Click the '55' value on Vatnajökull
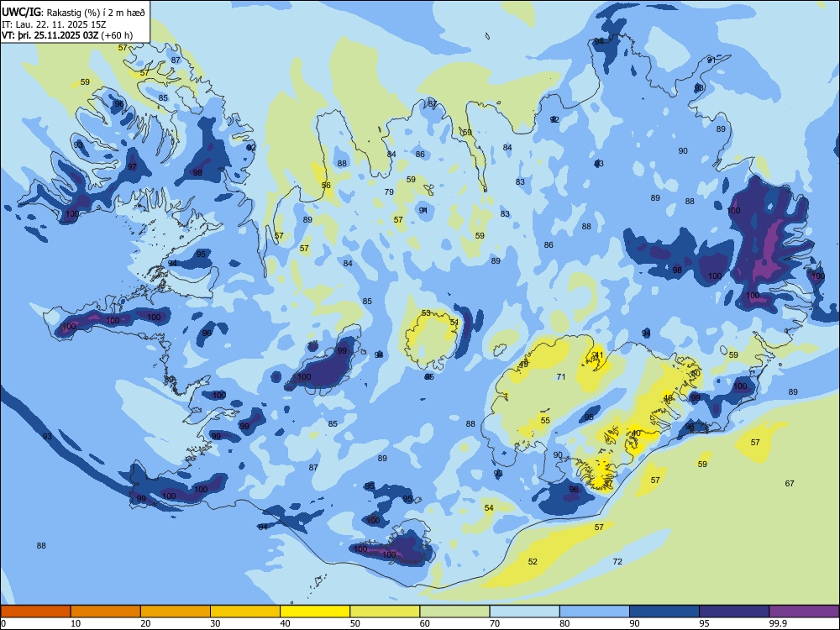 pyautogui.click(x=545, y=421)
